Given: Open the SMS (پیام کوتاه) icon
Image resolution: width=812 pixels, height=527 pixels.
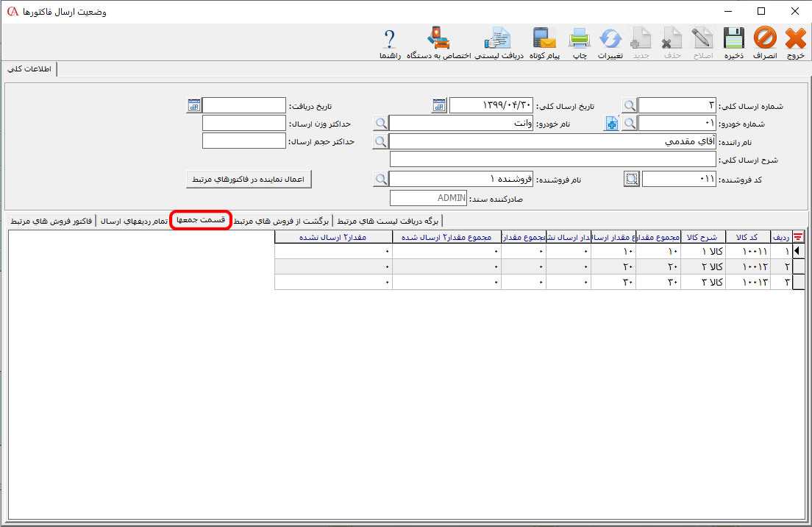Looking at the screenshot, I should [545, 38].
